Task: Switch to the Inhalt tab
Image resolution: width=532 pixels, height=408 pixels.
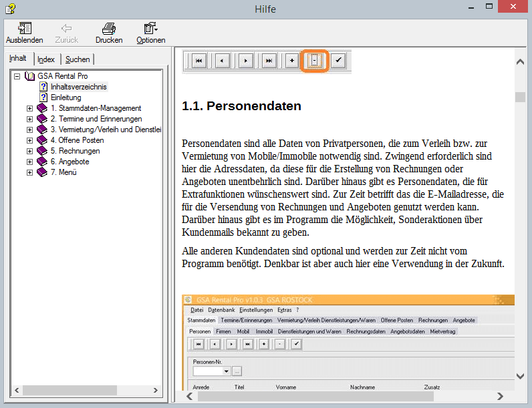Action: [x=17, y=58]
